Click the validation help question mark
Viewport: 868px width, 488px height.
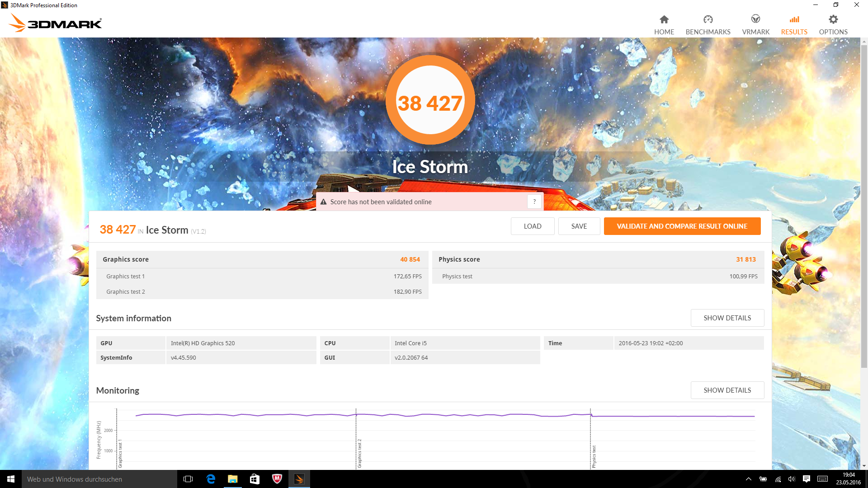(534, 202)
